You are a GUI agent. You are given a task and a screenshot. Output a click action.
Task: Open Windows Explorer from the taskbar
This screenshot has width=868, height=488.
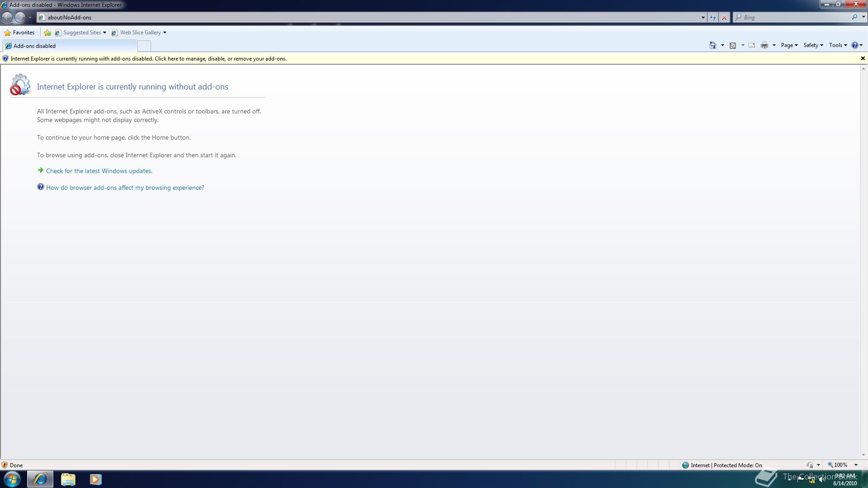68,479
